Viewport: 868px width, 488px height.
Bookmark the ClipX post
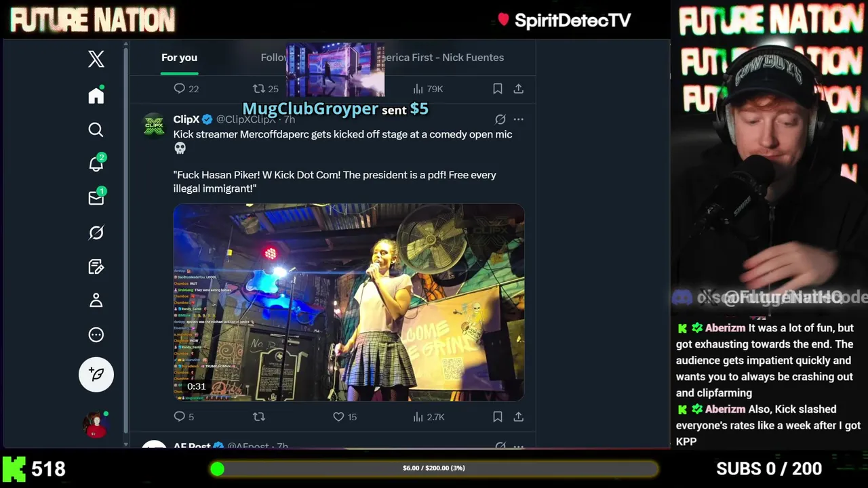point(498,417)
